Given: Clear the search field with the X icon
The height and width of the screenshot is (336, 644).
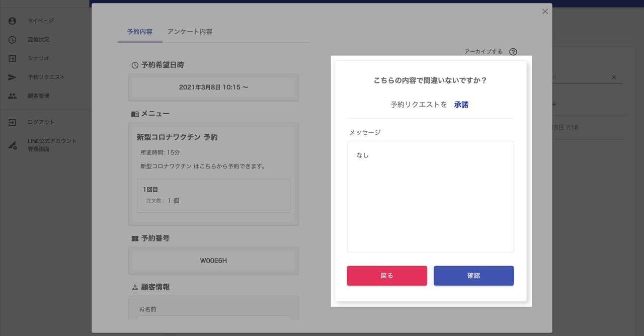Looking at the screenshot, I should pyautogui.click(x=614, y=77).
